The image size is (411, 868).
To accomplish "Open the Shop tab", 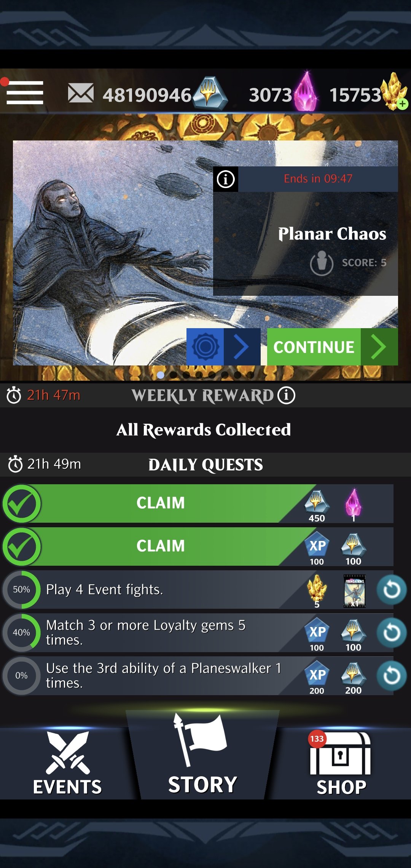I will [x=341, y=763].
